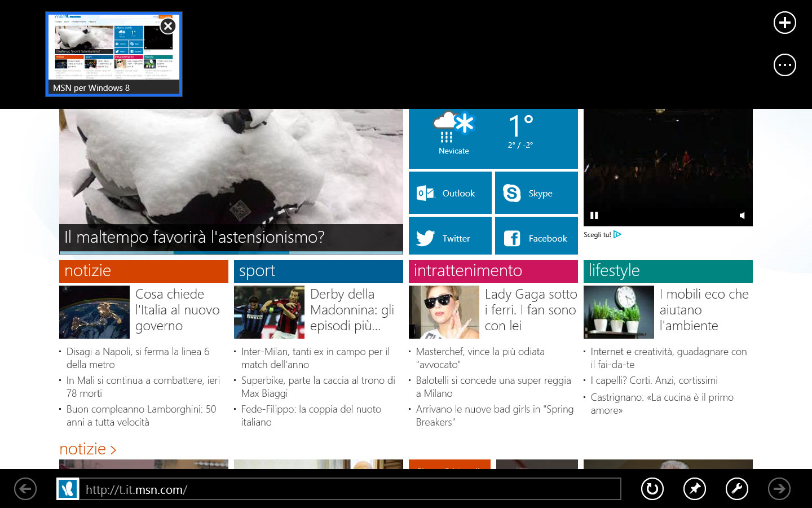Image resolution: width=812 pixels, height=508 pixels.
Task: Open Fede-Filippo nuoto italiano story
Action: [x=311, y=415]
